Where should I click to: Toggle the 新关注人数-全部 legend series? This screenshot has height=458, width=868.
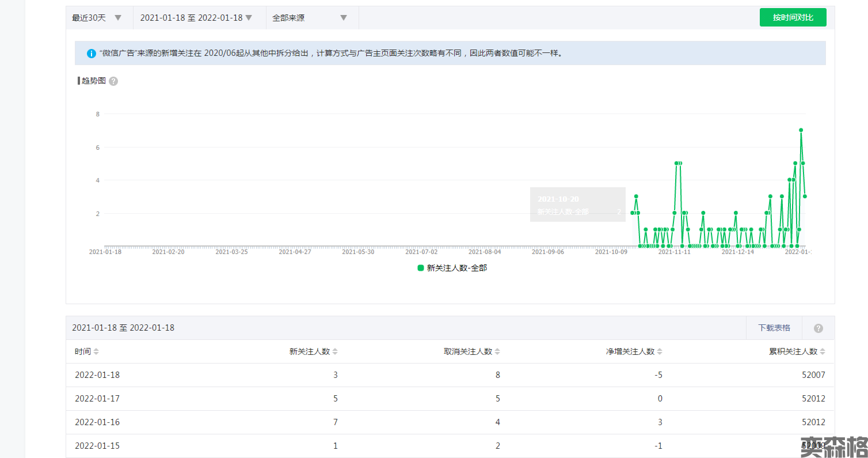[452, 268]
